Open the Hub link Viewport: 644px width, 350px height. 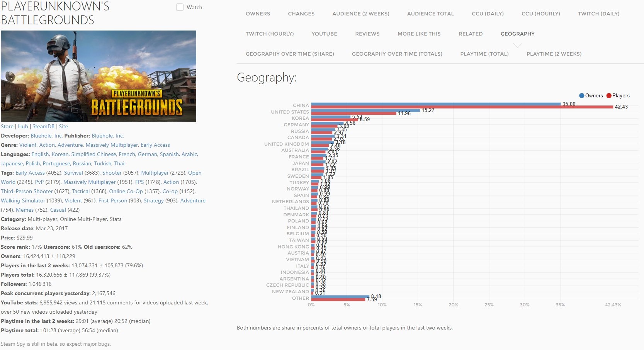click(x=23, y=126)
